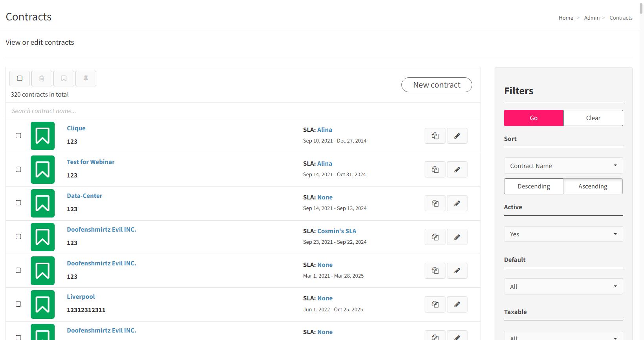
Task: Copy the Data-Center contract
Action: click(435, 203)
